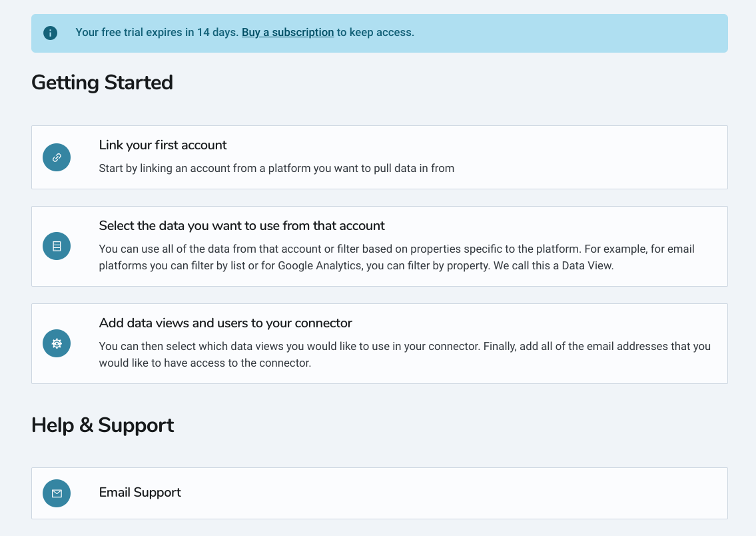Image resolution: width=756 pixels, height=536 pixels.
Task: Click the Email Support entry
Action: pos(378,493)
